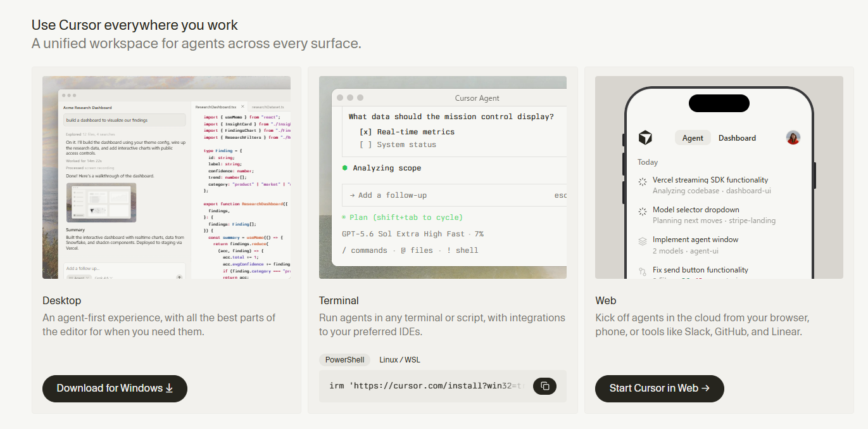Click spinner icon beside Model selector dropdown task
The width and height of the screenshot is (868, 429).
(x=642, y=212)
